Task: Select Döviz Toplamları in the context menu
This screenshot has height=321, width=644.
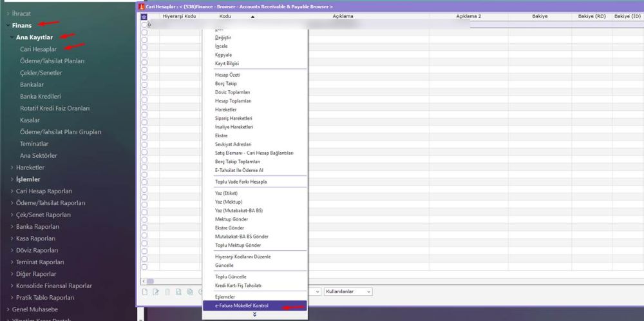Action: pyautogui.click(x=232, y=92)
